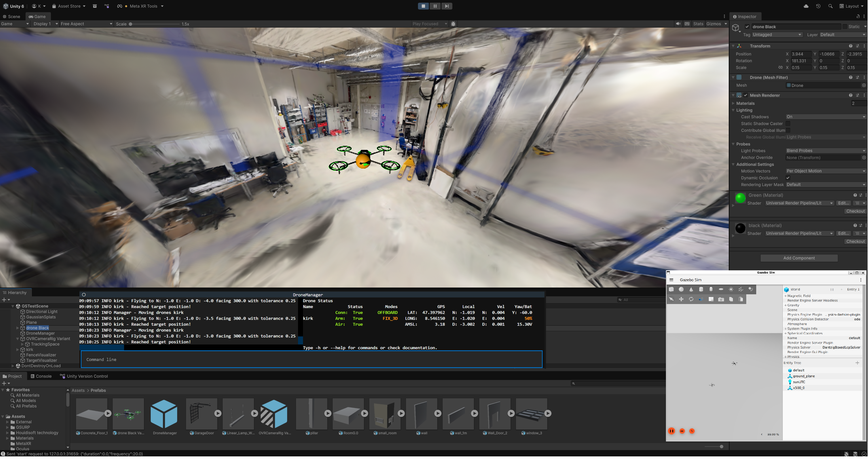Open the Asset Store menu
868x460 pixels.
69,6
